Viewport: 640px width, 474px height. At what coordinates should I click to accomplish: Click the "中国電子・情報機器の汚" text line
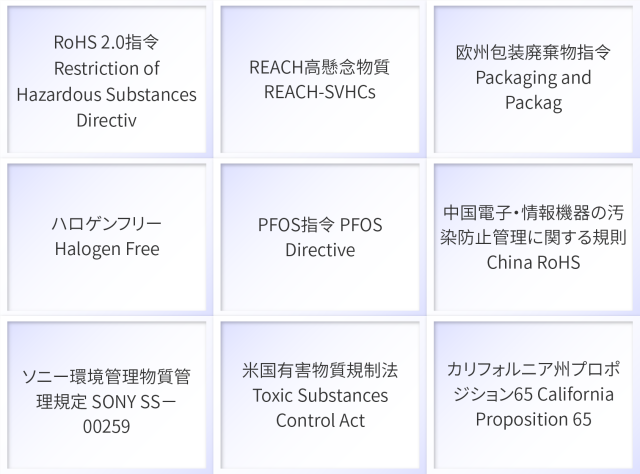[x=533, y=213]
